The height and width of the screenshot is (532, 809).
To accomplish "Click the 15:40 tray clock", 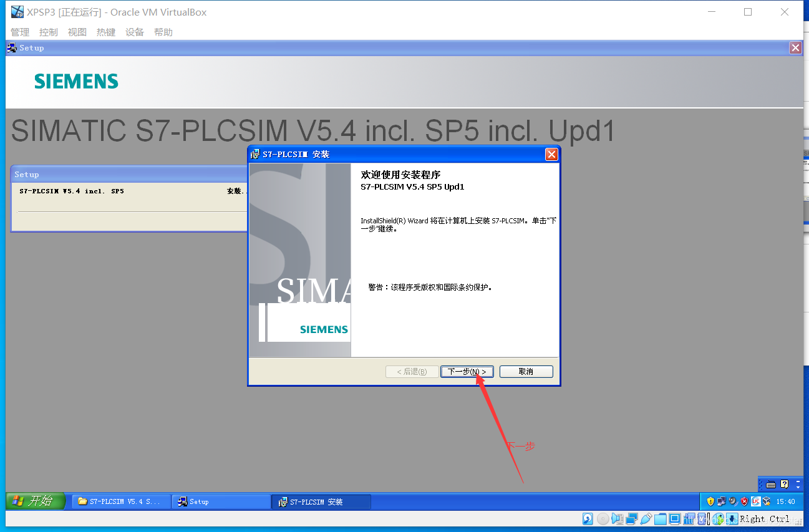I will click(x=785, y=501).
